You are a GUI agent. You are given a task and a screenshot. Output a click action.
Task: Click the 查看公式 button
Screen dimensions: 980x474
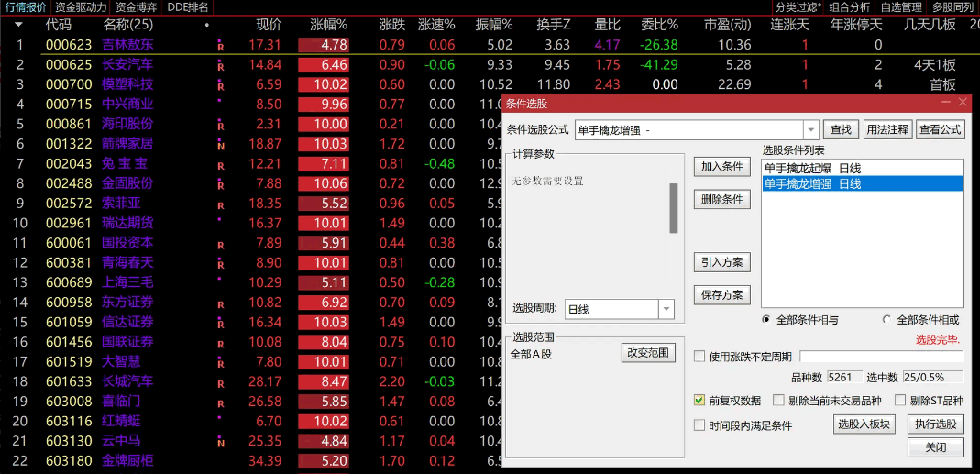[940, 130]
